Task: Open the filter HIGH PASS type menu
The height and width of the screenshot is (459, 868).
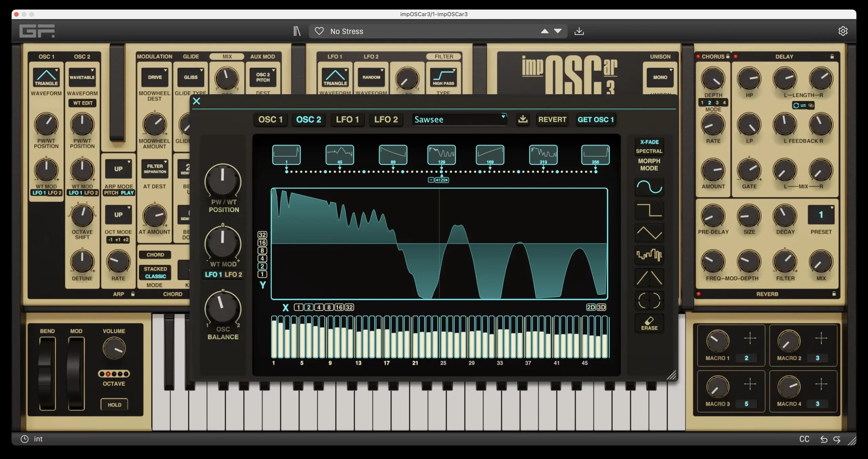Action: [x=443, y=77]
